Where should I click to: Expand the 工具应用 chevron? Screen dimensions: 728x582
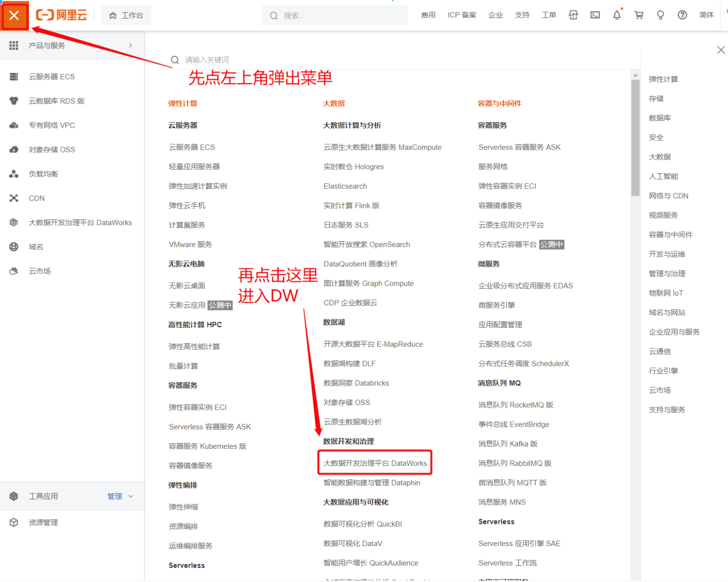click(x=131, y=496)
